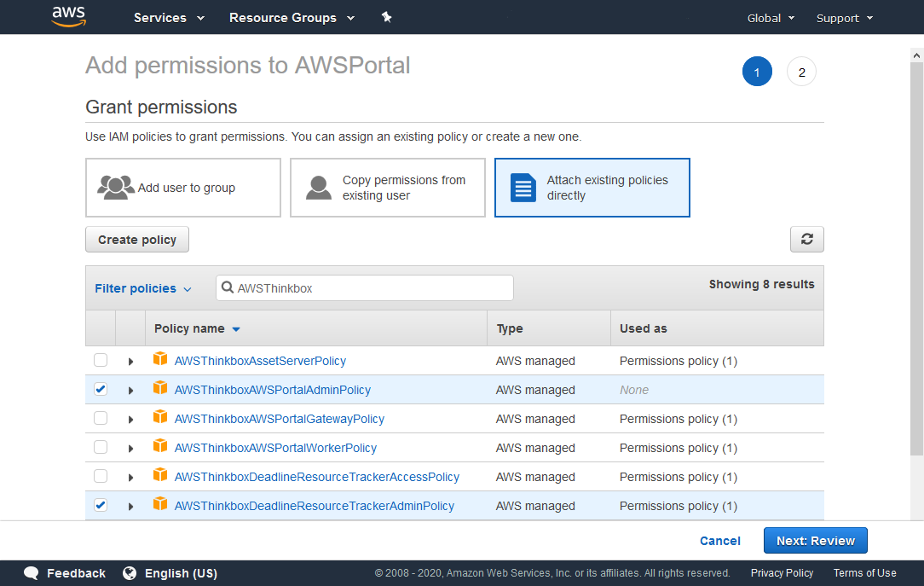Click the refresh policies icon button

806,240
